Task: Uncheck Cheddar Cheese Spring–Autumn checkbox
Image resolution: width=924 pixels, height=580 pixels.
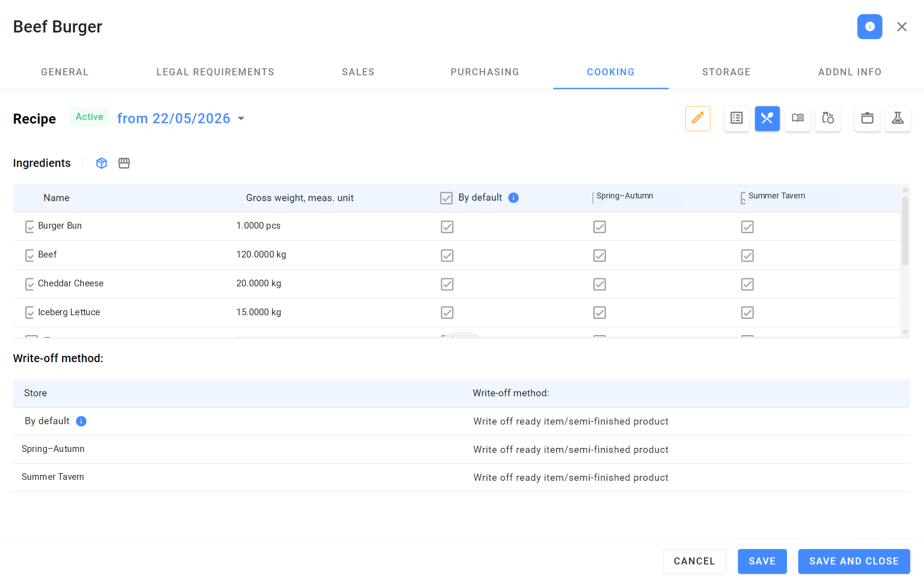Action: 600,284
